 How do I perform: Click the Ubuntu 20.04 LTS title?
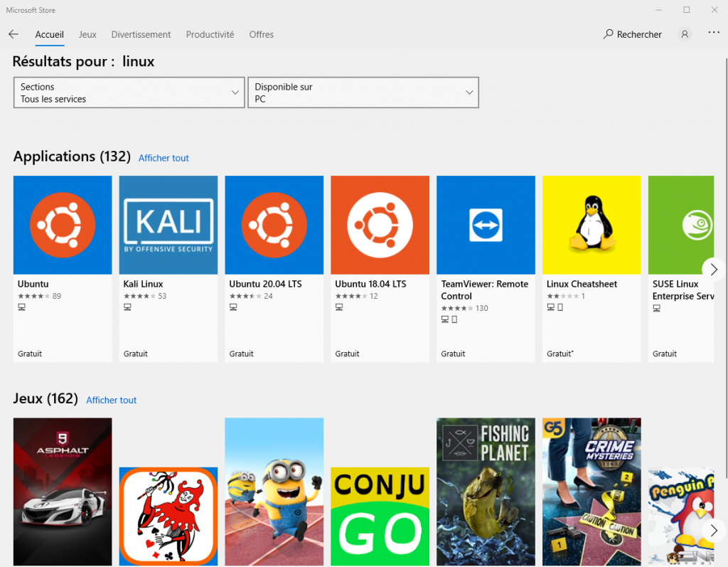click(266, 284)
